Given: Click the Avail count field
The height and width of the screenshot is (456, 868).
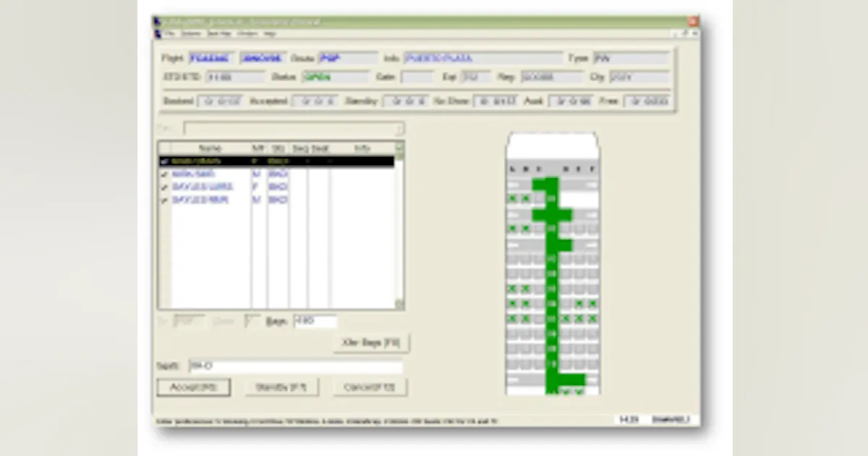Looking at the screenshot, I should point(571,101).
